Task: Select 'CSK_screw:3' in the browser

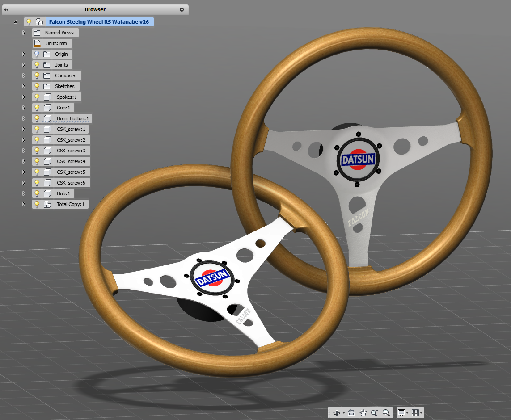Action: pyautogui.click(x=71, y=151)
